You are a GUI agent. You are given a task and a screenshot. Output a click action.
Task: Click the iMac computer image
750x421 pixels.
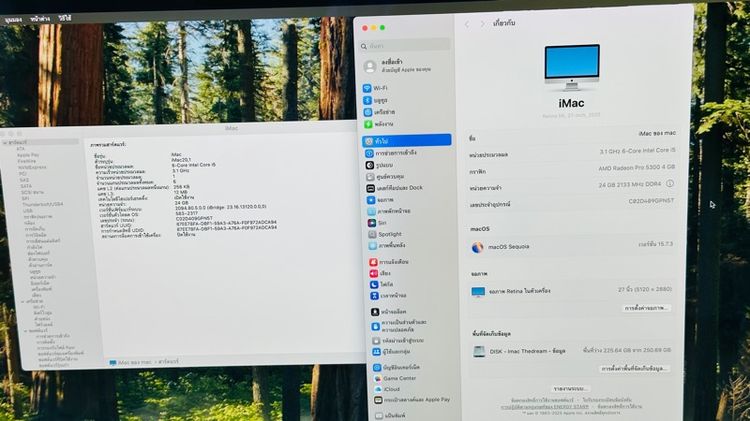tap(572, 67)
